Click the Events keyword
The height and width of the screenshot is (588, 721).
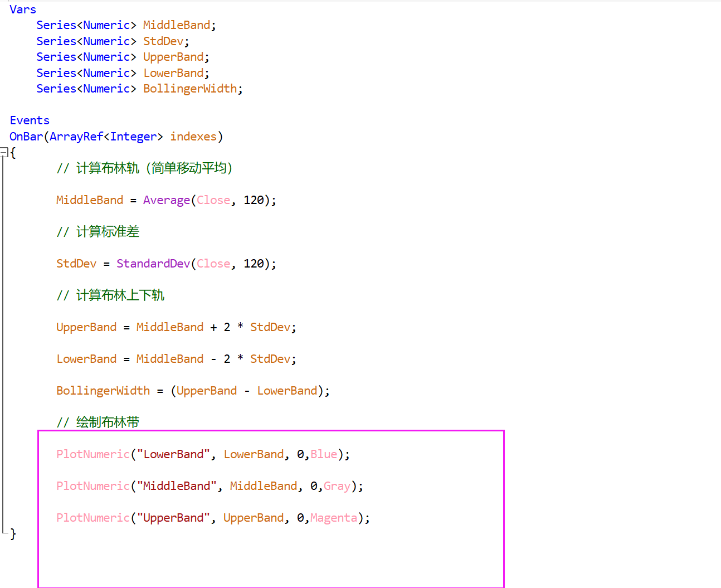30,120
